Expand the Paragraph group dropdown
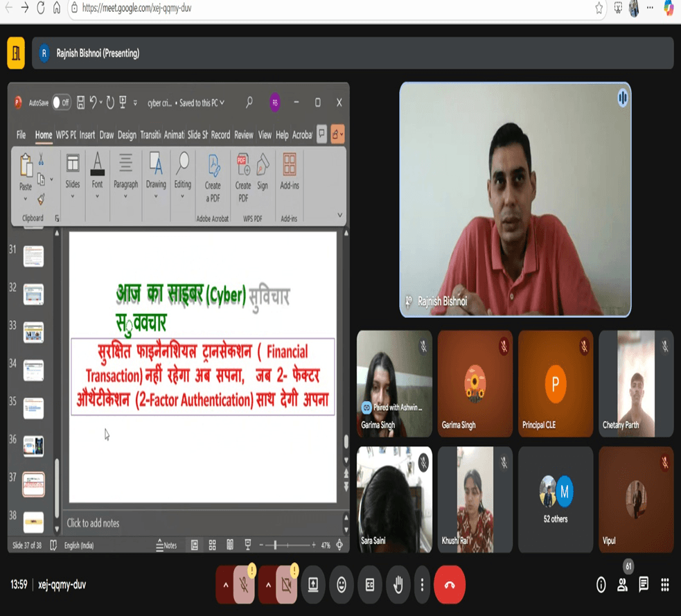Viewport: 681px width, 616px height. tap(125, 196)
